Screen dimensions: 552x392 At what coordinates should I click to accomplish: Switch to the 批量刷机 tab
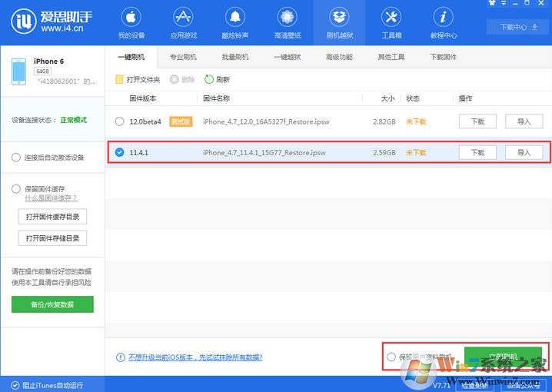[x=235, y=57]
